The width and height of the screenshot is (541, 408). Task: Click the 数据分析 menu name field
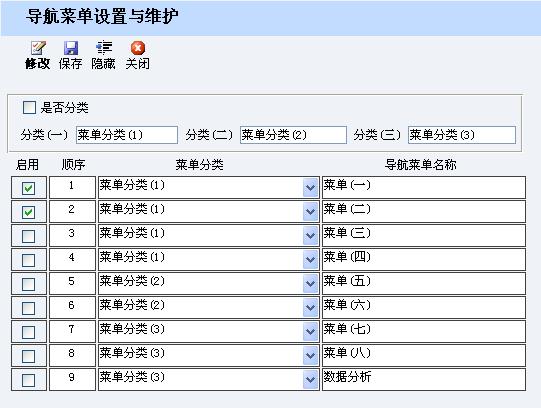coord(424,379)
